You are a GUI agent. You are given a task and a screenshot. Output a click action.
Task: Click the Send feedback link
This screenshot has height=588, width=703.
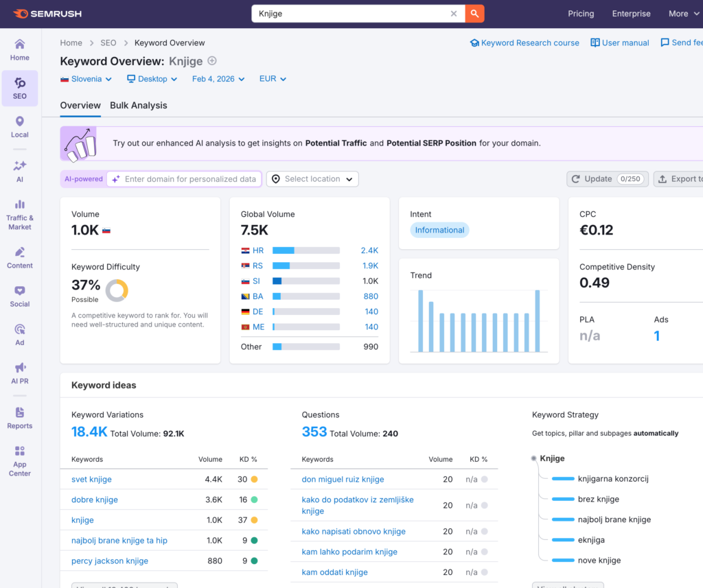pyautogui.click(x=682, y=43)
